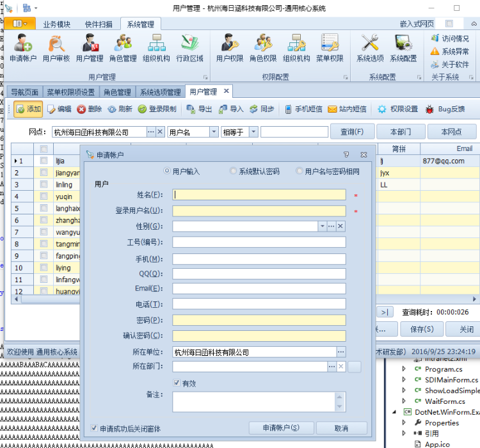Click the 保存(S) button

pos(422,329)
